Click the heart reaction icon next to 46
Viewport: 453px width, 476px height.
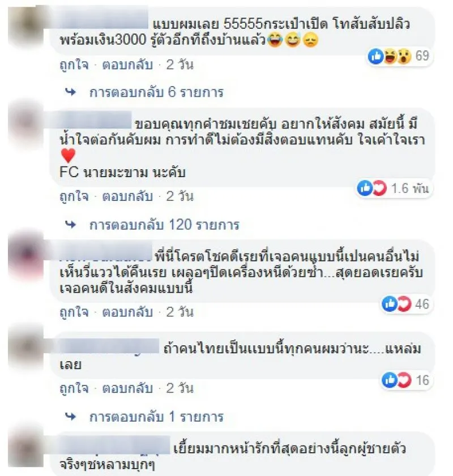pyautogui.click(x=404, y=304)
